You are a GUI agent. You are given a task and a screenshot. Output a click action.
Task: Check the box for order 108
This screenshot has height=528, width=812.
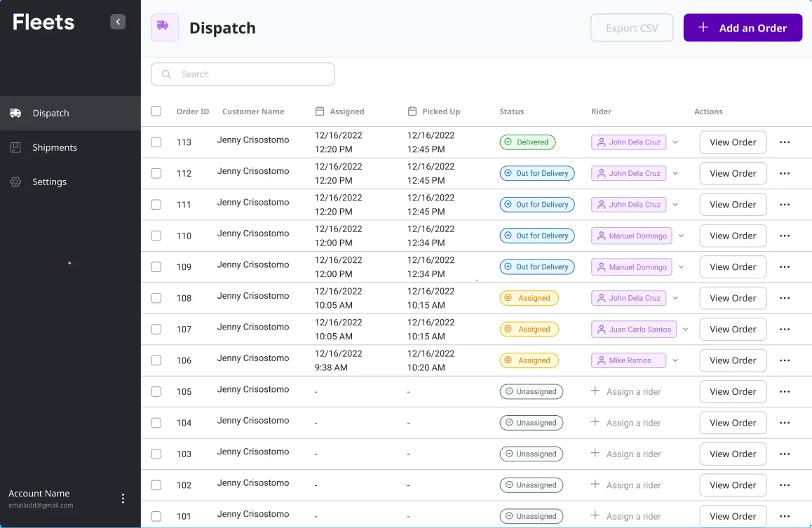tap(156, 298)
